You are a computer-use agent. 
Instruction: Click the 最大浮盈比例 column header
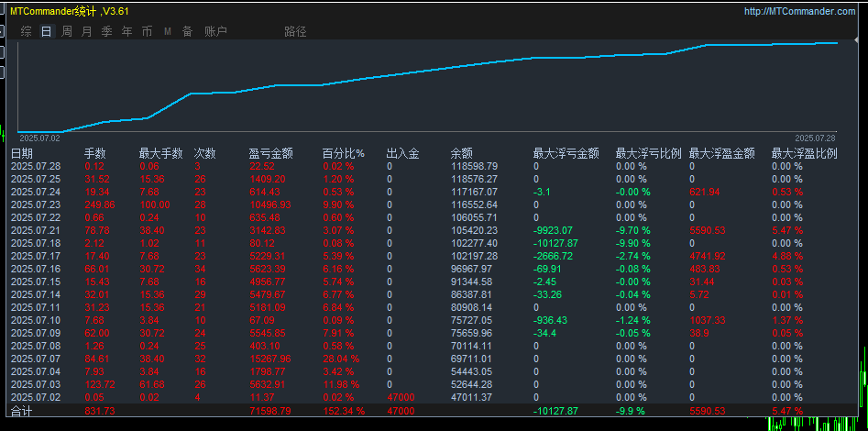pos(805,153)
